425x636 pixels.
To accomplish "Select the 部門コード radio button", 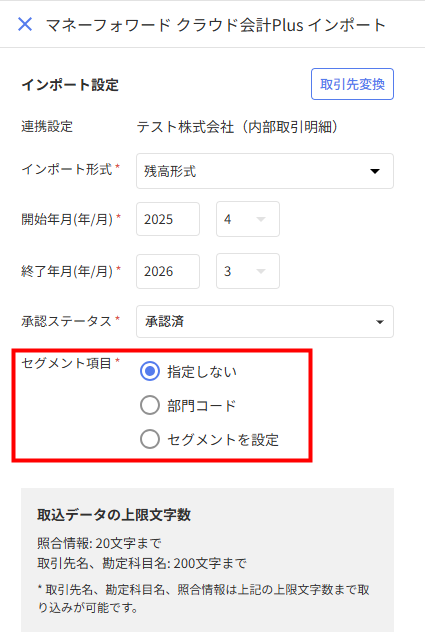I will coord(150,405).
